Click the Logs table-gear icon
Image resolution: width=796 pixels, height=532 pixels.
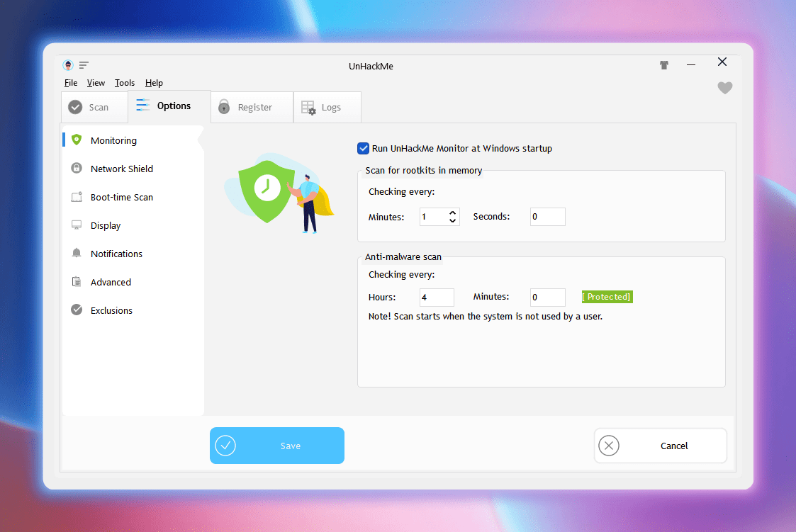tap(308, 108)
